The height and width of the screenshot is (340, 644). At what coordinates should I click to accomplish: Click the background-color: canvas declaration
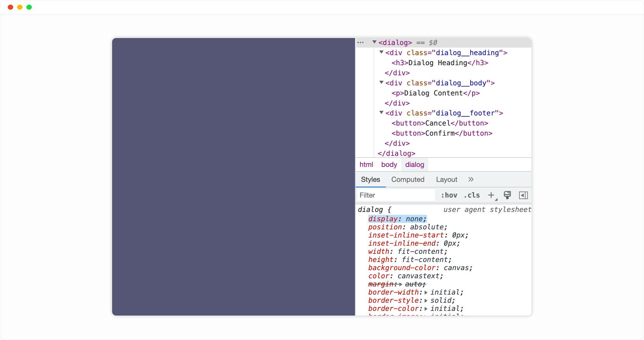pyautogui.click(x=421, y=268)
